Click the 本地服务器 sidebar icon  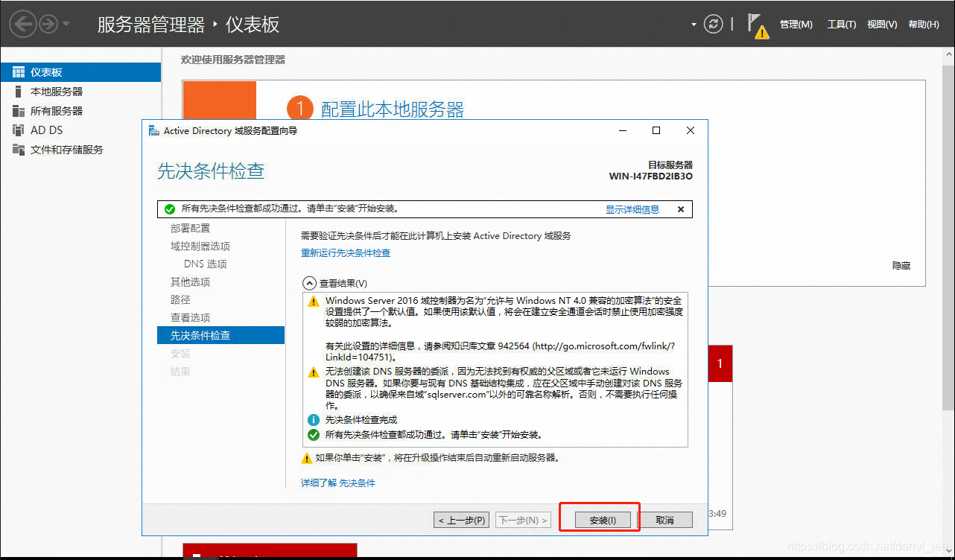[19, 92]
